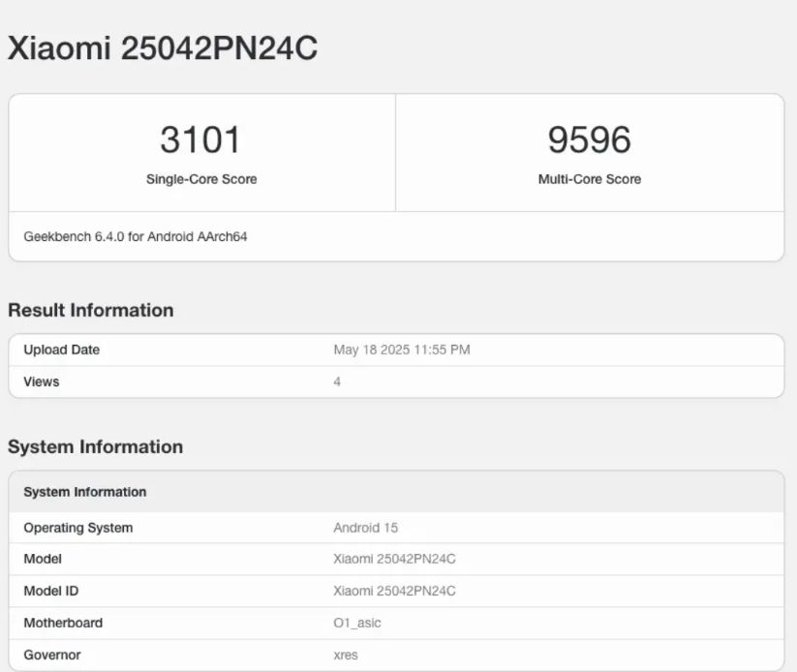The image size is (797, 672).
Task: Click the Single-Core Score label
Action: [x=201, y=179]
